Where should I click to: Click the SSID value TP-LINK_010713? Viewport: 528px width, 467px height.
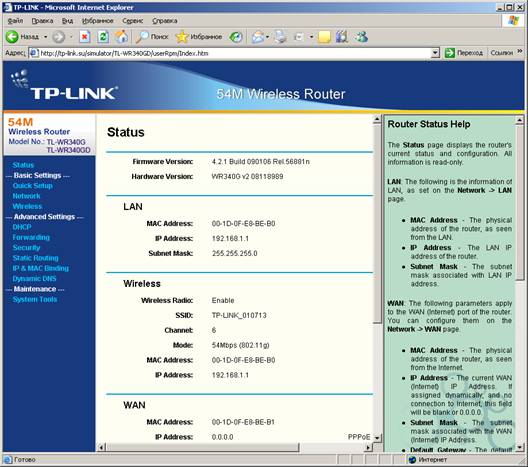(x=239, y=315)
